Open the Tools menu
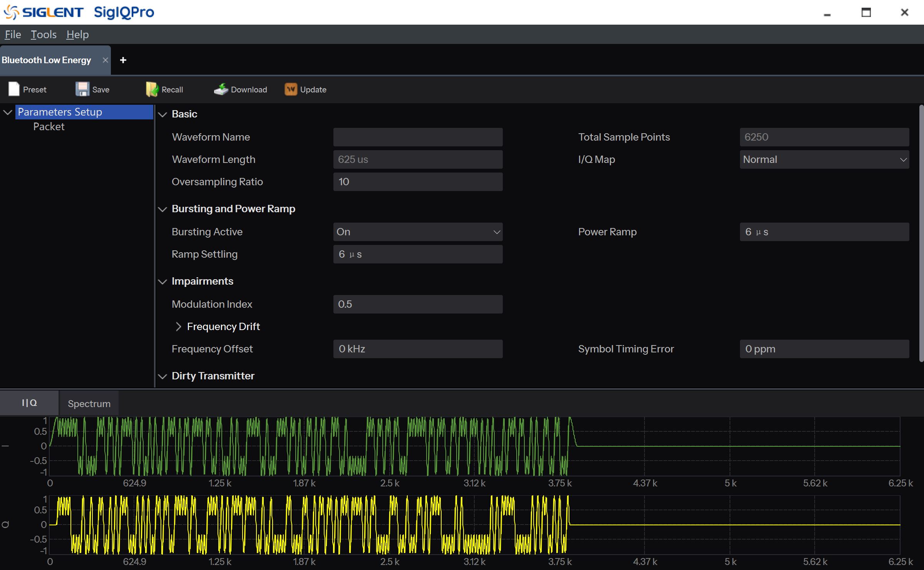Viewport: 924px width, 570px height. pyautogui.click(x=44, y=35)
